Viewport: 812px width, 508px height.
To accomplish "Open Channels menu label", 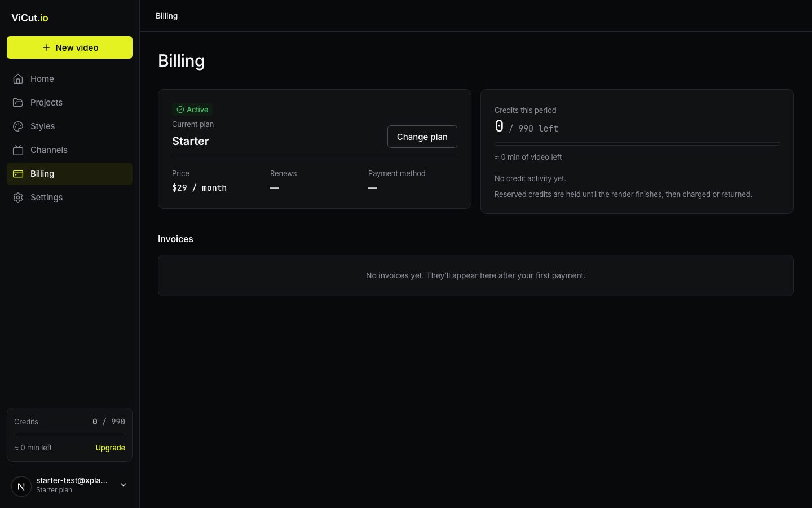I will pos(49,150).
